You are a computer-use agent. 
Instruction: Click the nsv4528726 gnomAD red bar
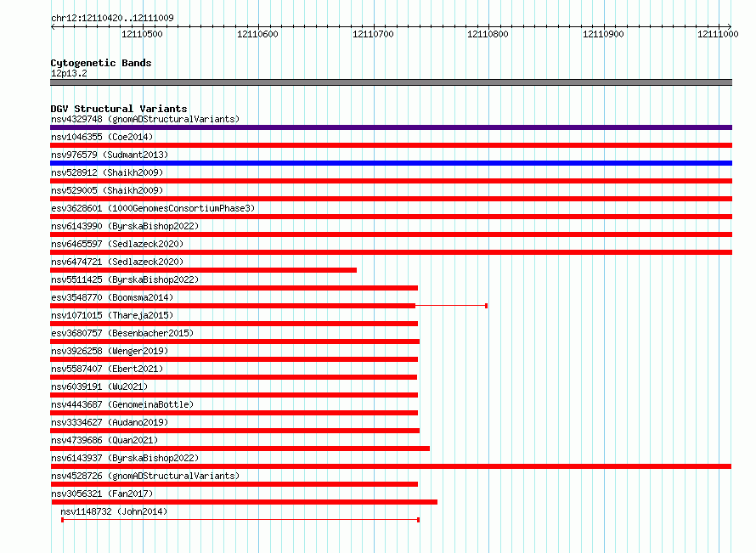tap(234, 484)
